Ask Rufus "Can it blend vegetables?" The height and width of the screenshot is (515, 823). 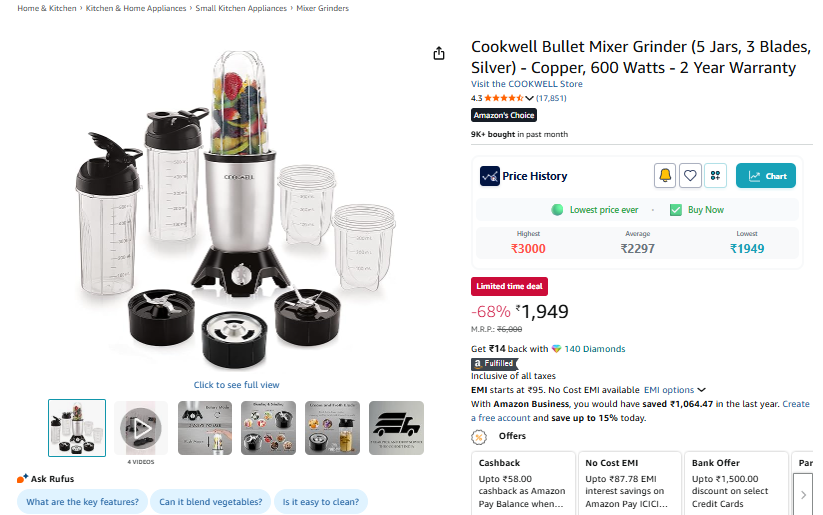(210, 502)
